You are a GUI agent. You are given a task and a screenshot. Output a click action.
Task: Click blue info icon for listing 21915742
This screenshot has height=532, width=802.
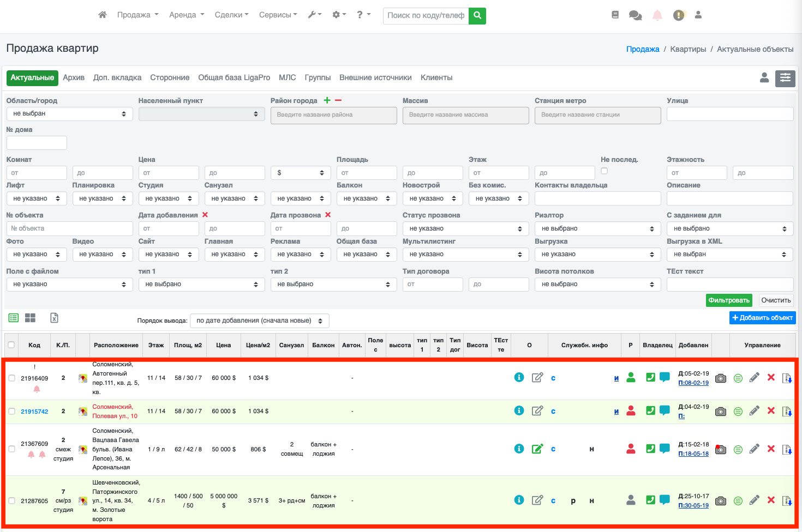(x=519, y=410)
